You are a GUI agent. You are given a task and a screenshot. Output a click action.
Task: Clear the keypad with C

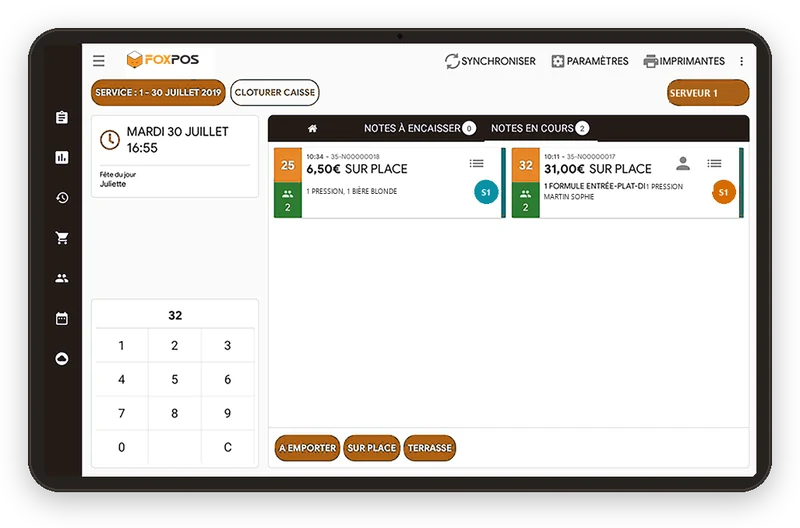point(228,447)
